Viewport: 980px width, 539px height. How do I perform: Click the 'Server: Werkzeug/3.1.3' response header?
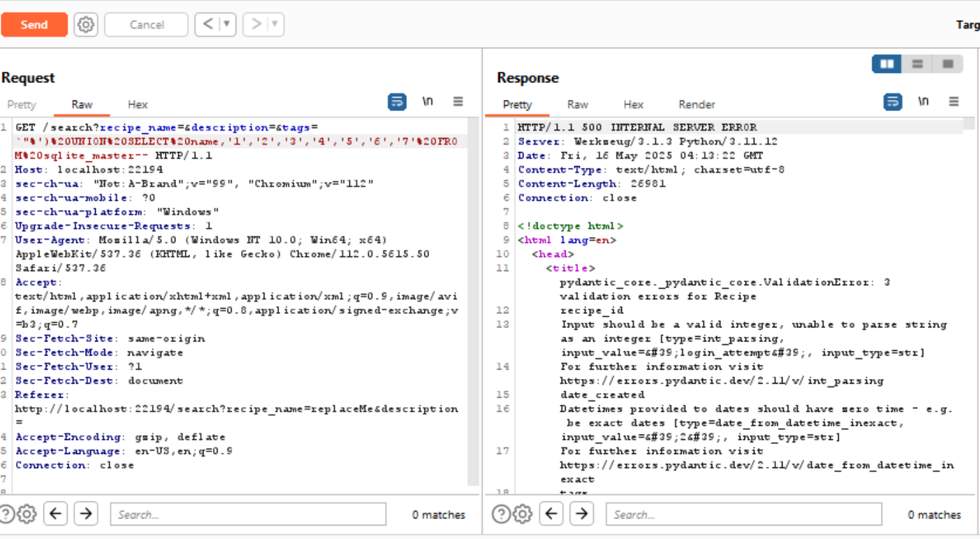point(647,141)
